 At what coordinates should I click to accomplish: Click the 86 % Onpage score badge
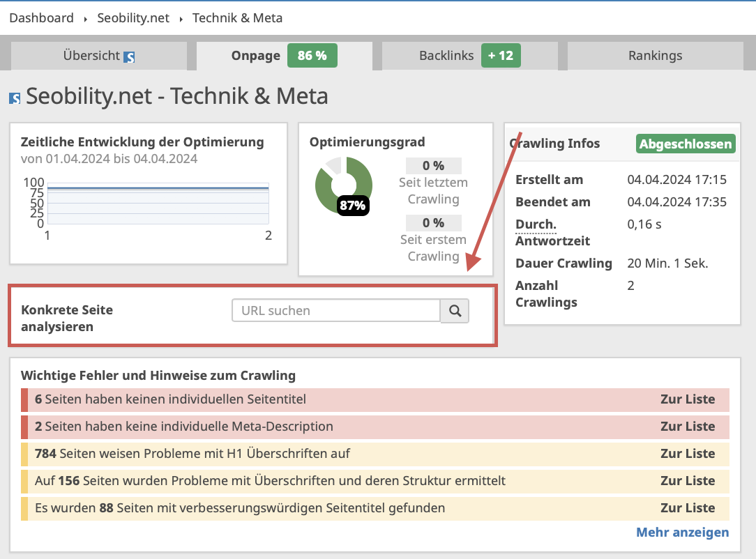[312, 56]
